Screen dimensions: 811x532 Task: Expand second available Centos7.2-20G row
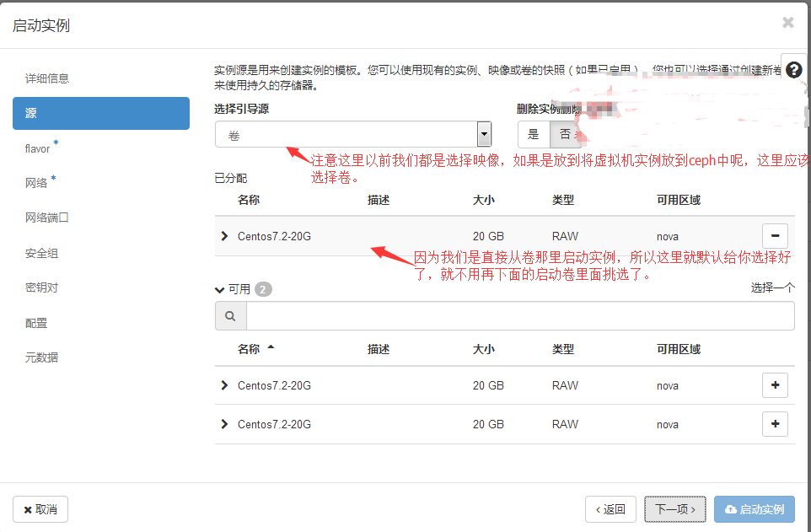224,423
